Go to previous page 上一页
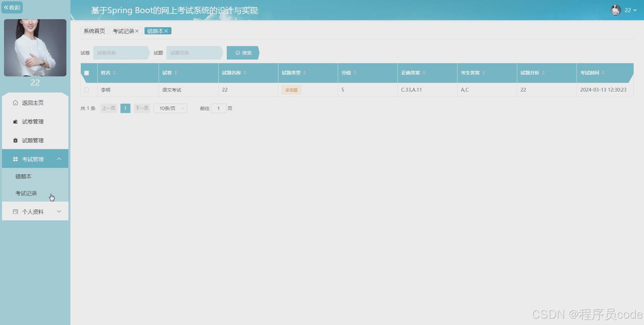644x325 pixels. coord(109,108)
